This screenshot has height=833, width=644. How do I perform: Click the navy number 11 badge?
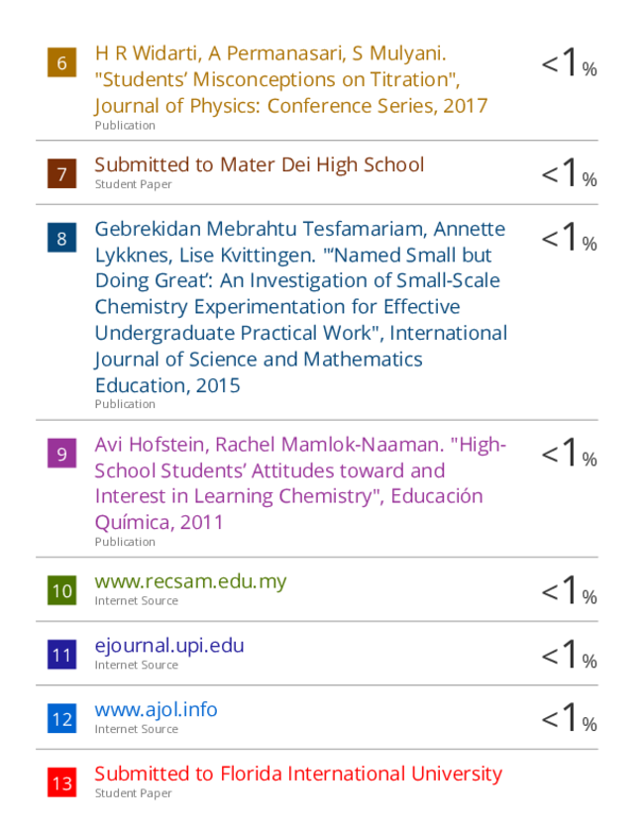coord(61,655)
